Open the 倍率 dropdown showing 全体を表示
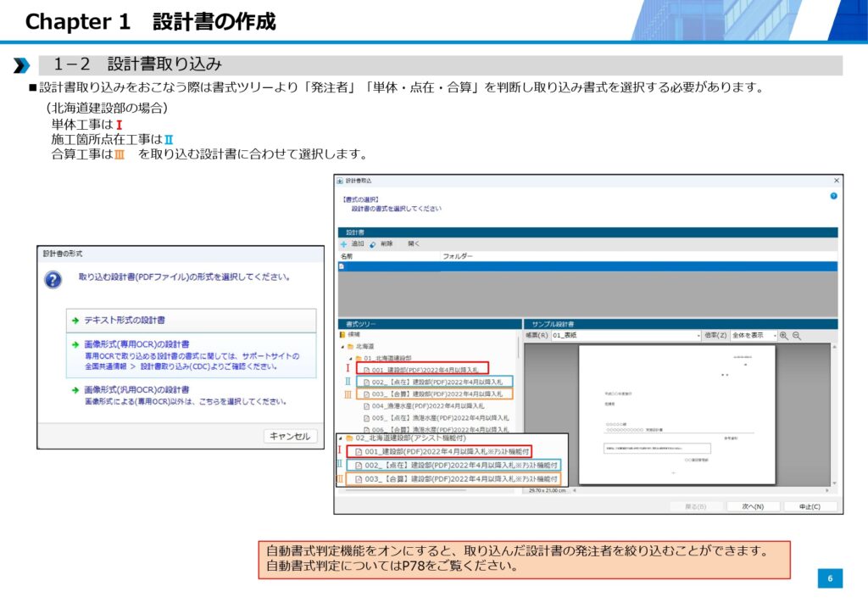The width and height of the screenshot is (868, 614). coord(752,336)
